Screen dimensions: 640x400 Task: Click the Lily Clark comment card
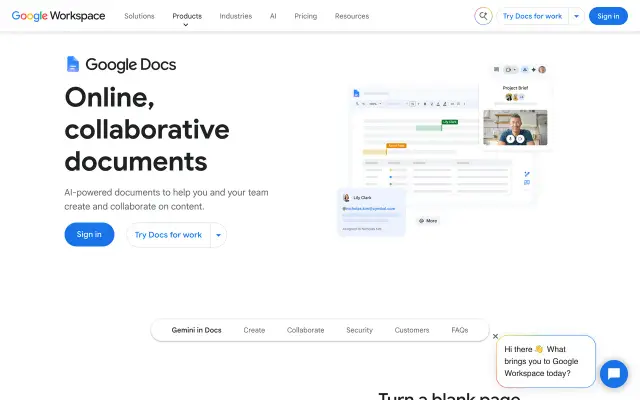point(371,213)
